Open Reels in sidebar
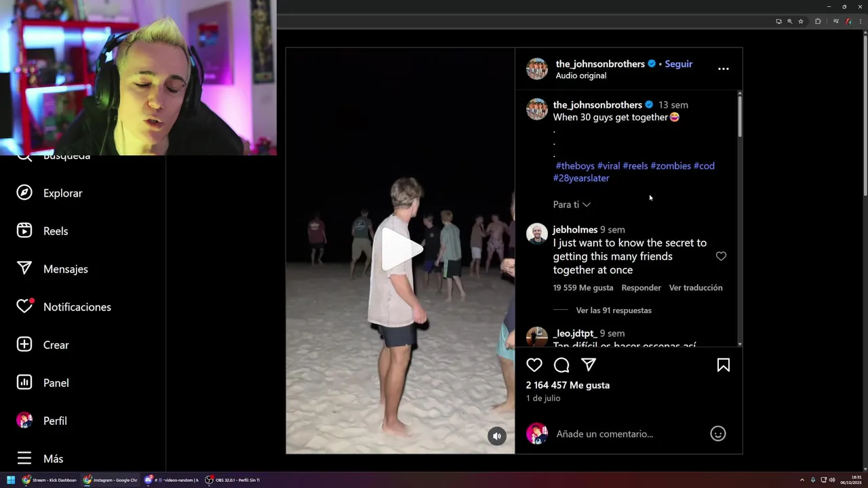Screen dimensions: 868x488 (43, 231)
